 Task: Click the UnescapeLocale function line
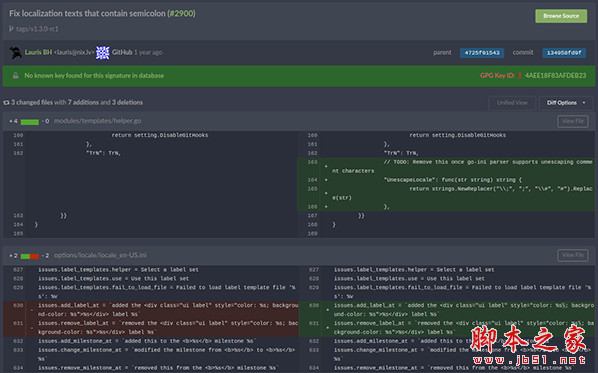tap(453, 180)
